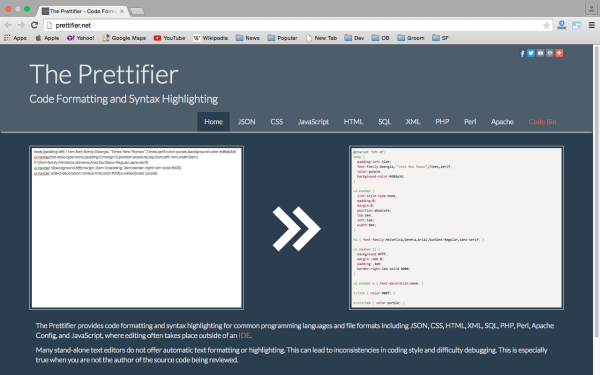600x375 pixels.
Task: Expand the Dev bookmarks folder
Action: click(x=354, y=38)
